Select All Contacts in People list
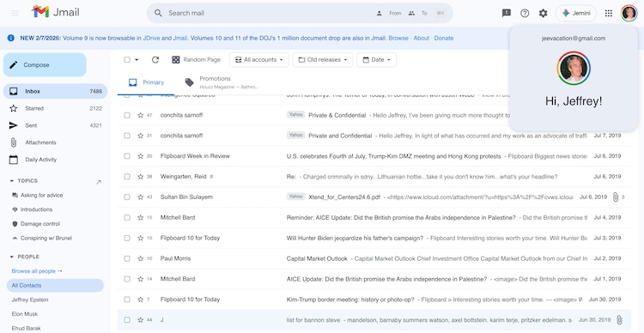The height and width of the screenshot is (333, 644). click(55, 286)
